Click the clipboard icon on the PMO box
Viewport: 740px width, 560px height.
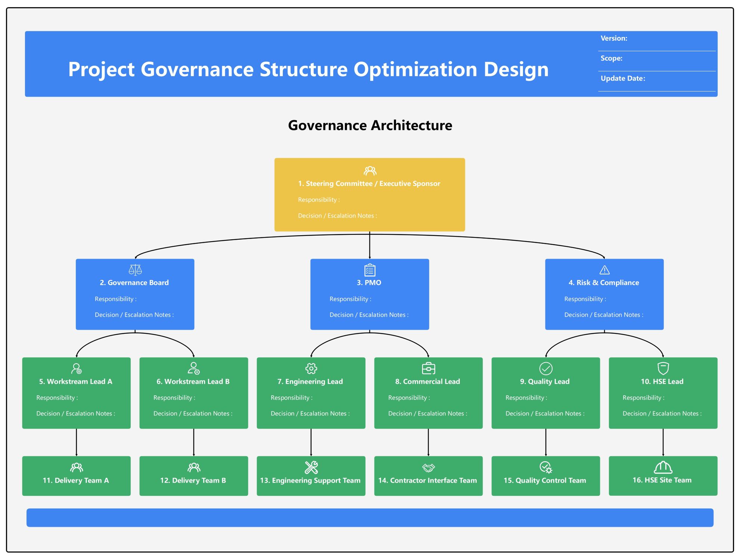coord(369,270)
